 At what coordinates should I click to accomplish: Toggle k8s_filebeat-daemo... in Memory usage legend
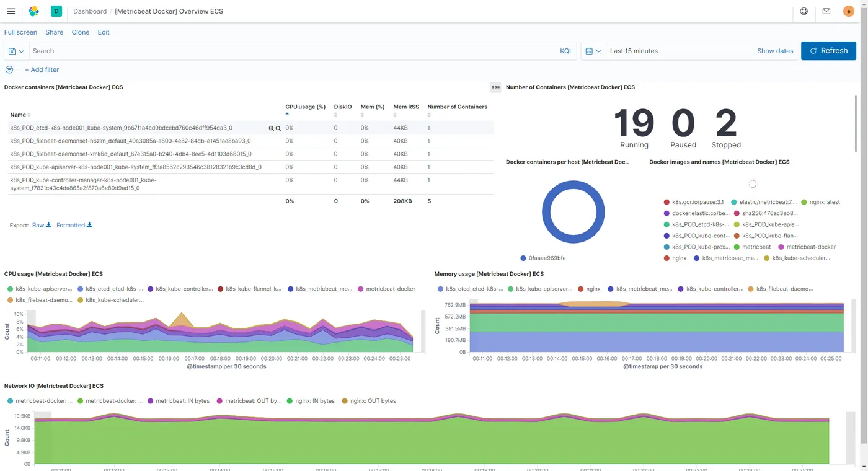[x=780, y=289]
